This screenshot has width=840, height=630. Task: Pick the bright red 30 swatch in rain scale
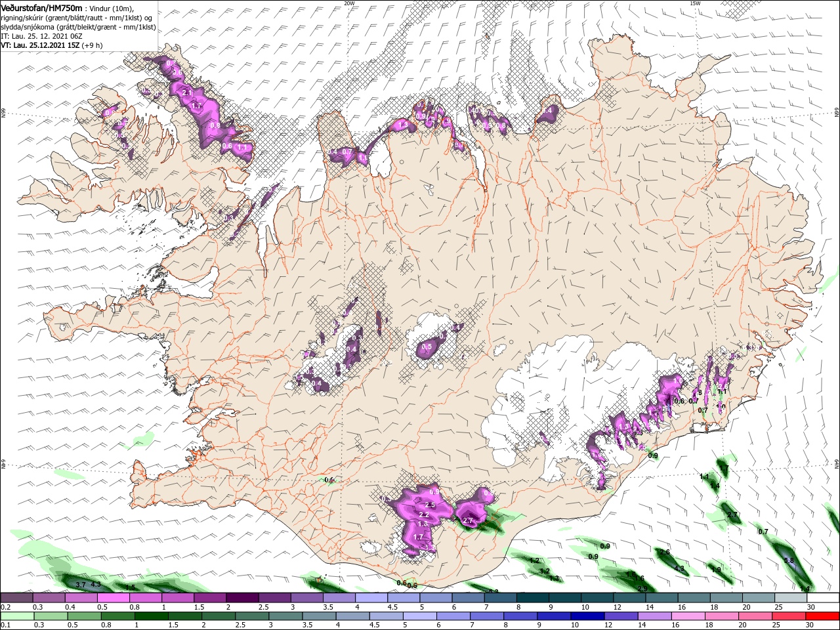point(822,616)
